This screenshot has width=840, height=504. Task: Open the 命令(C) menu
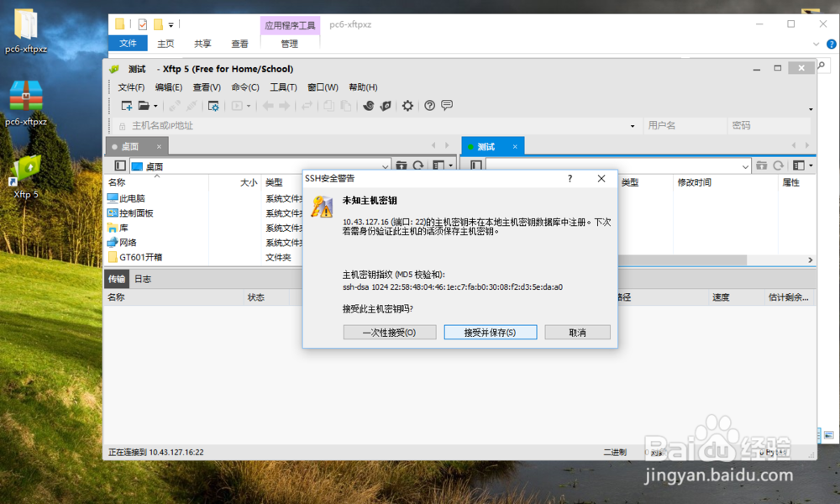(245, 87)
